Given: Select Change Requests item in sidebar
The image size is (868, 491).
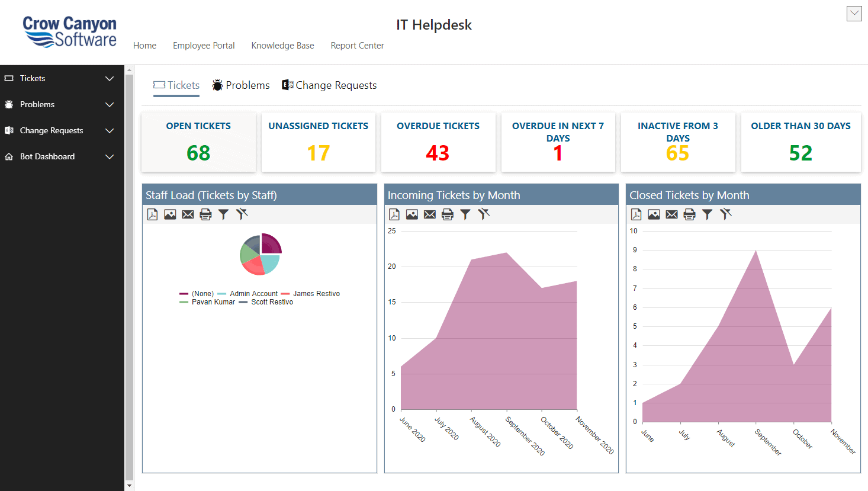Looking at the screenshot, I should 62,130.
